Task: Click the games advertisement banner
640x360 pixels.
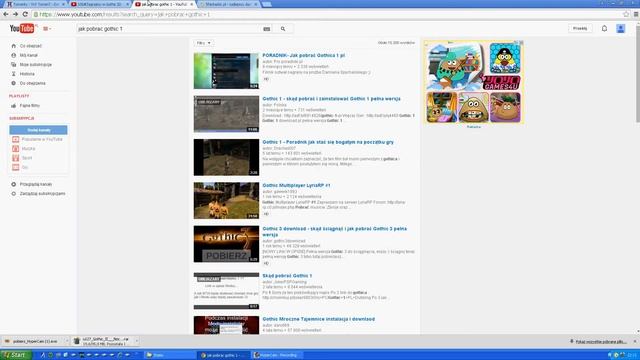Action: click(x=473, y=82)
